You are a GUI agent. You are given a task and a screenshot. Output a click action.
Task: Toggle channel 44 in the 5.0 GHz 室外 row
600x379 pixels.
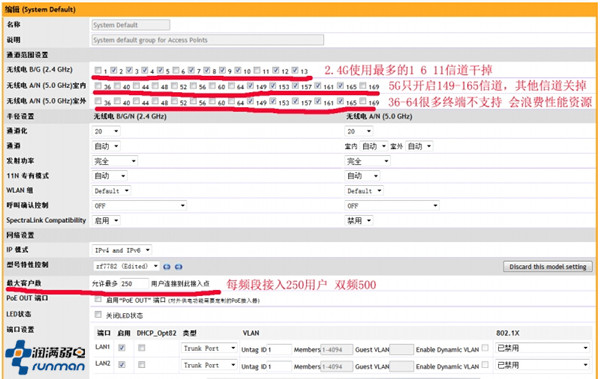pos(136,101)
